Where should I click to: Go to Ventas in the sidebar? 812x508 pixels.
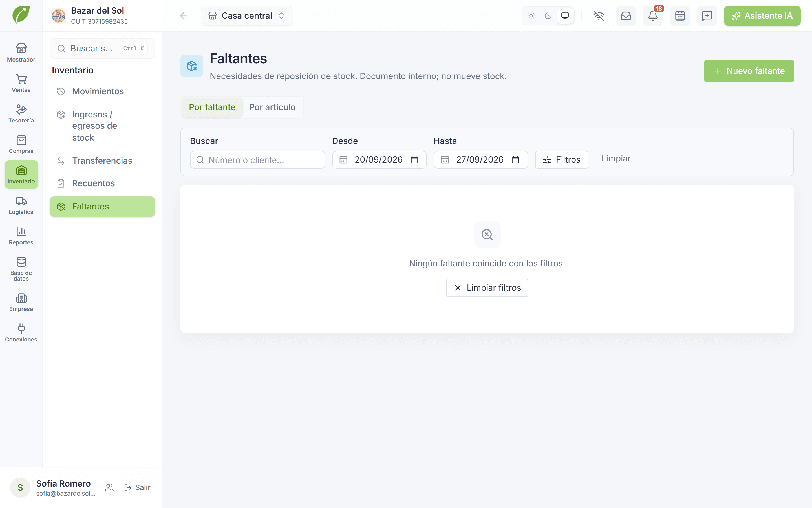click(21, 83)
